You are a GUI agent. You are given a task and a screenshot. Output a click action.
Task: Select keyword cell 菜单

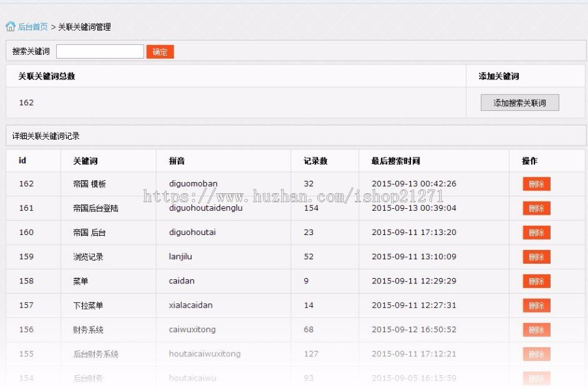[x=80, y=281]
